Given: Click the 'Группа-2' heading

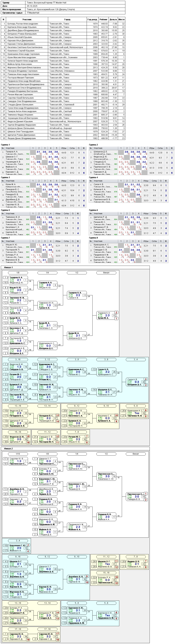Looking at the screenshot, I should (x=93, y=145).
